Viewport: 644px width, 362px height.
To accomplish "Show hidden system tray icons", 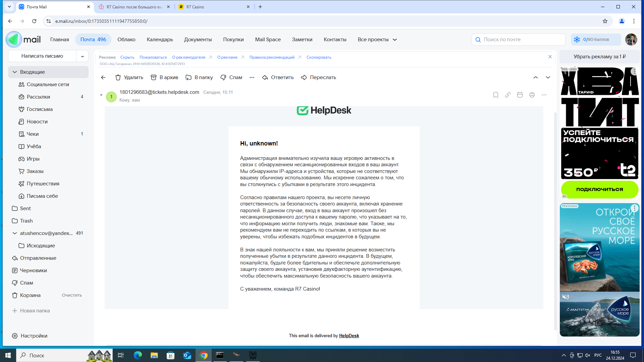I will [x=563, y=355].
